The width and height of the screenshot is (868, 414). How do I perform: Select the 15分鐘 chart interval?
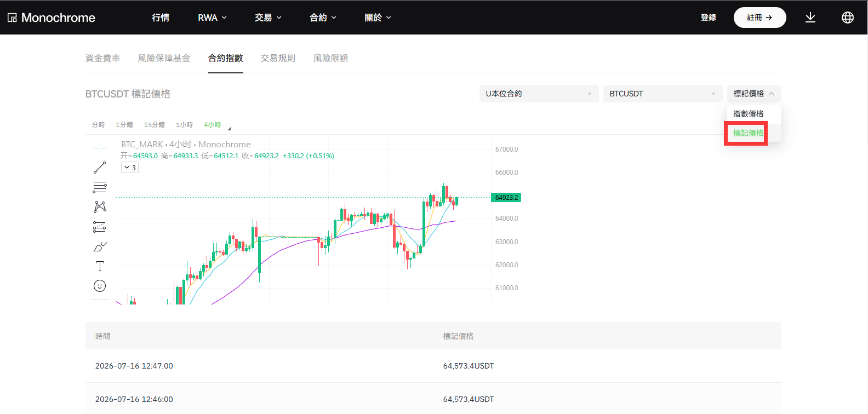tap(155, 125)
